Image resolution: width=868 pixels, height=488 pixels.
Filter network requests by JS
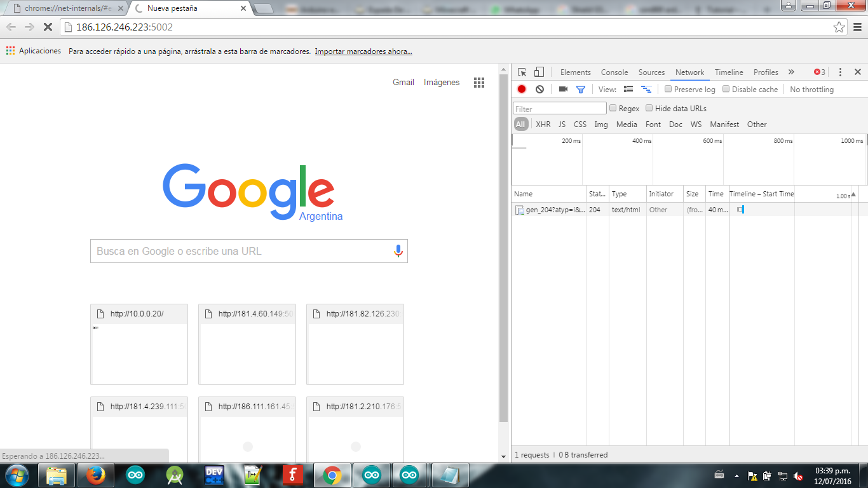[x=562, y=125]
